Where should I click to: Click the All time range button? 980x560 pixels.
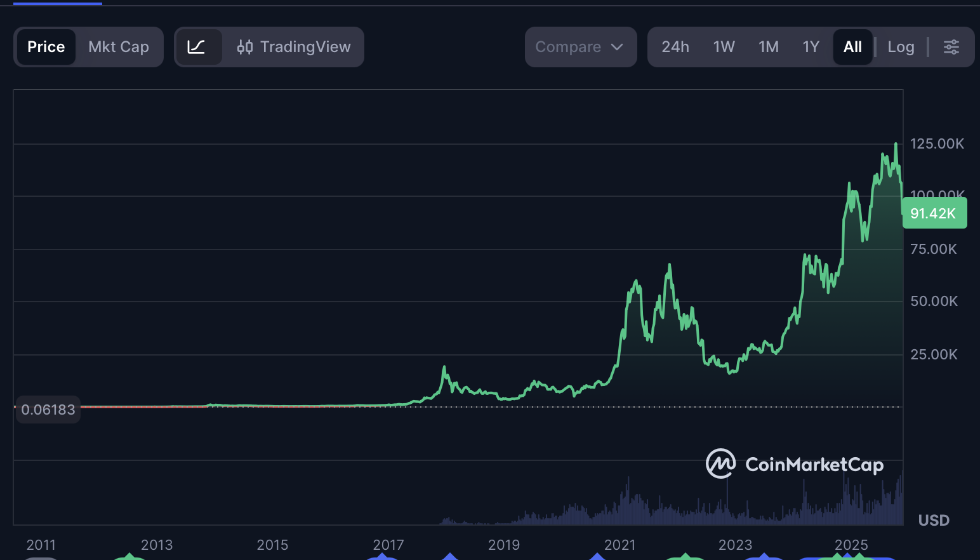(x=852, y=46)
